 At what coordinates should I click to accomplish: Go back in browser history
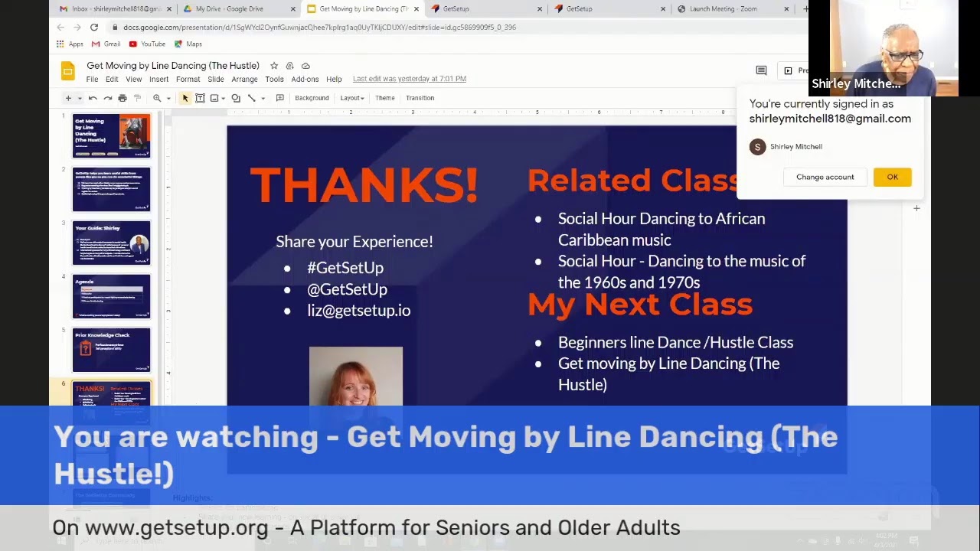point(60,27)
